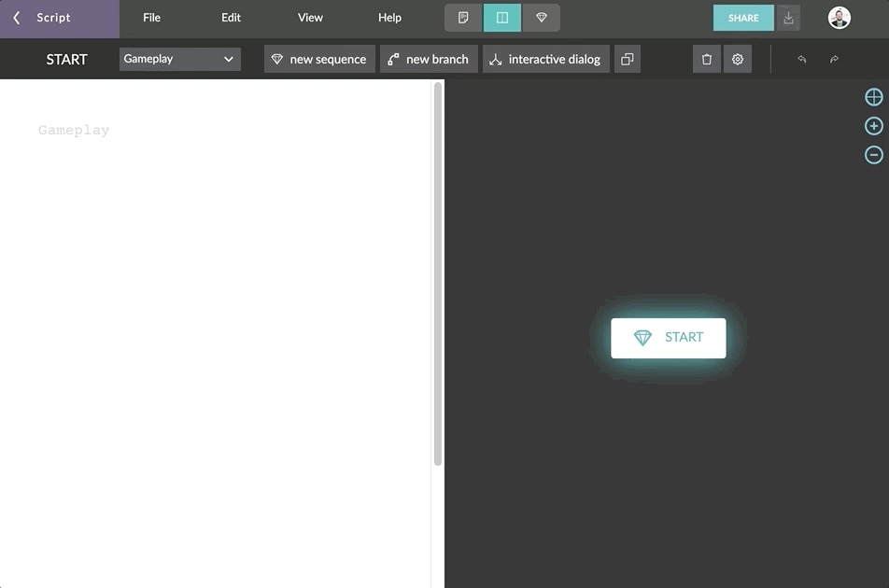Screen dimensions: 889x588
Task: Switch to split view mode
Action: coord(502,18)
